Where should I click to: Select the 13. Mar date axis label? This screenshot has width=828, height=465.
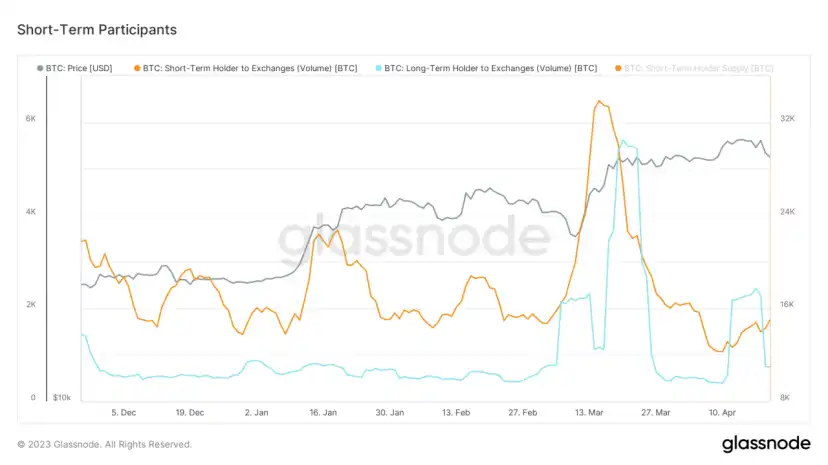[589, 413]
